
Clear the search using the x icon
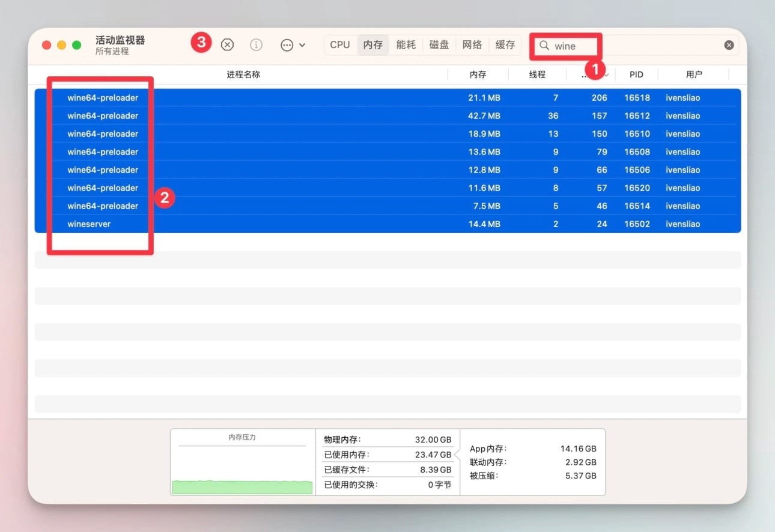[x=729, y=44]
